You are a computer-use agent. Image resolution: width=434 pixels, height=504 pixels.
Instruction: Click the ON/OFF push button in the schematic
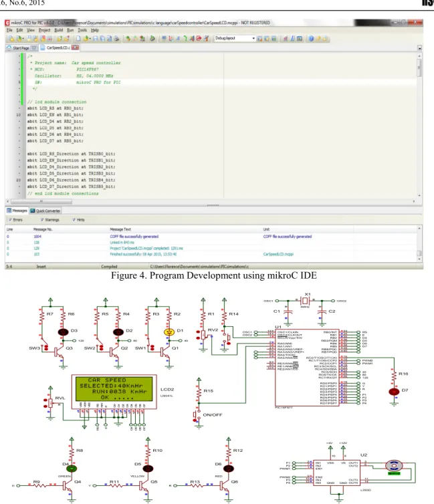197,415
